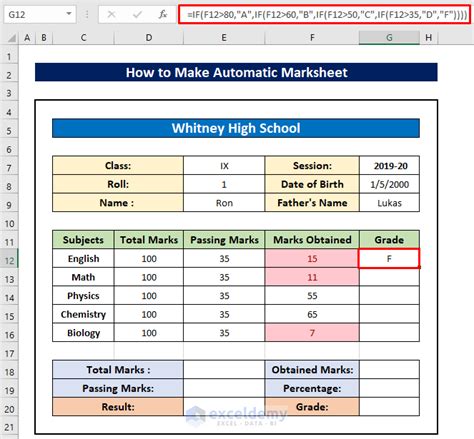Select row 20 header

click(x=9, y=409)
